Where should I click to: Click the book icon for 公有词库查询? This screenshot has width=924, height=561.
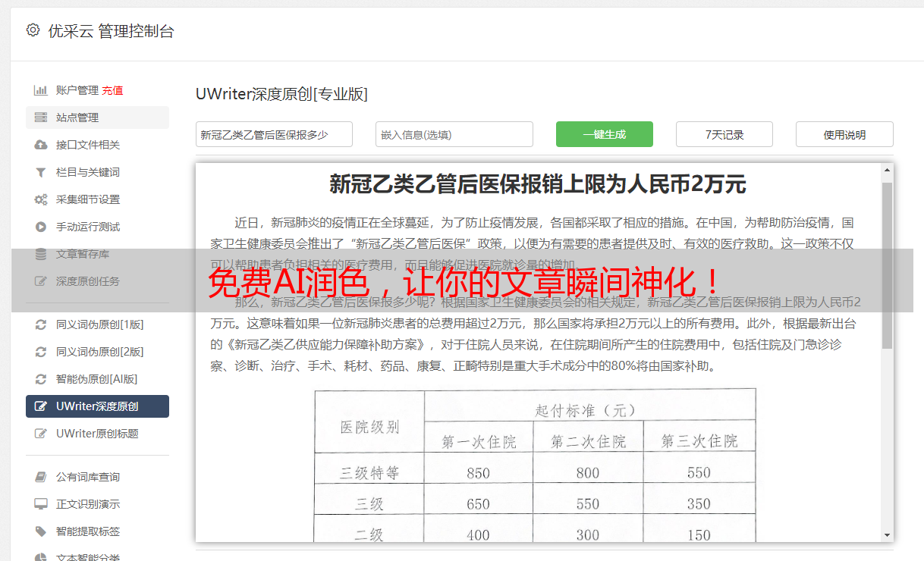[41, 477]
